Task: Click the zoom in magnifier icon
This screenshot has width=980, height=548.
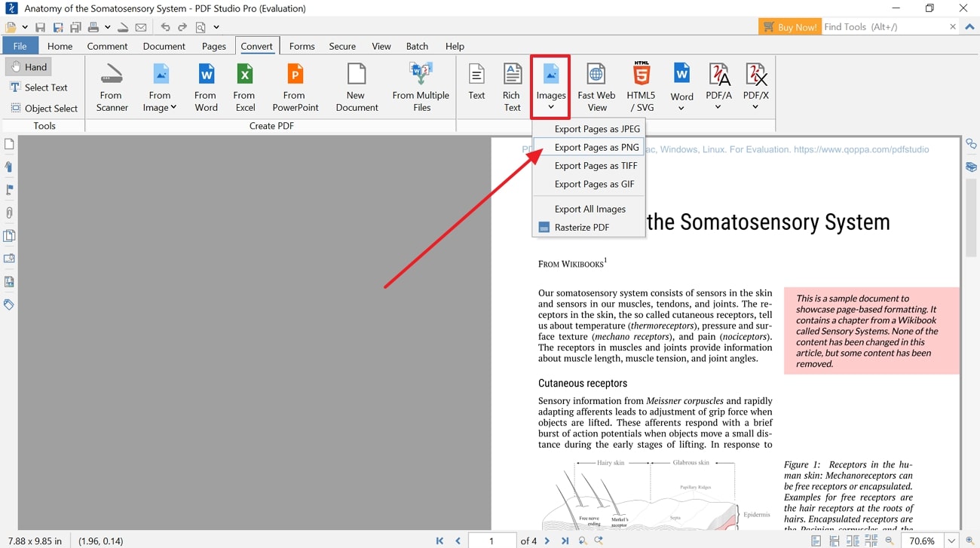Action: pyautogui.click(x=970, y=540)
